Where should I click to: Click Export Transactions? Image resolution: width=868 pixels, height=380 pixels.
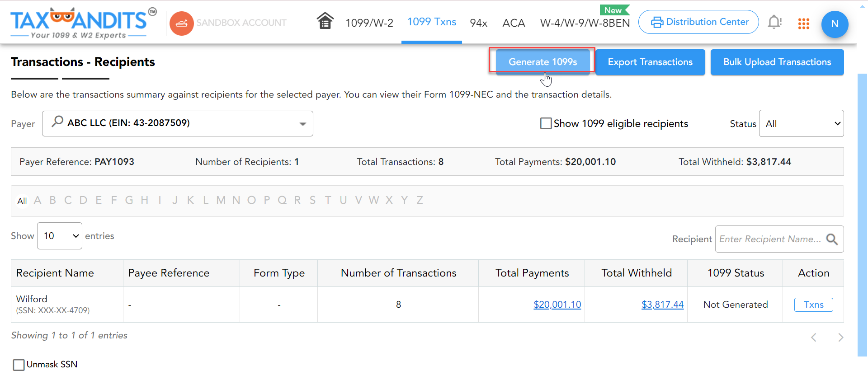point(650,62)
